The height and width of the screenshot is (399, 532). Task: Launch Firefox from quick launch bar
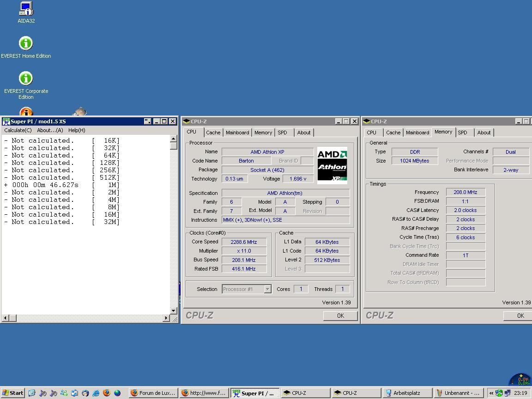(107, 393)
